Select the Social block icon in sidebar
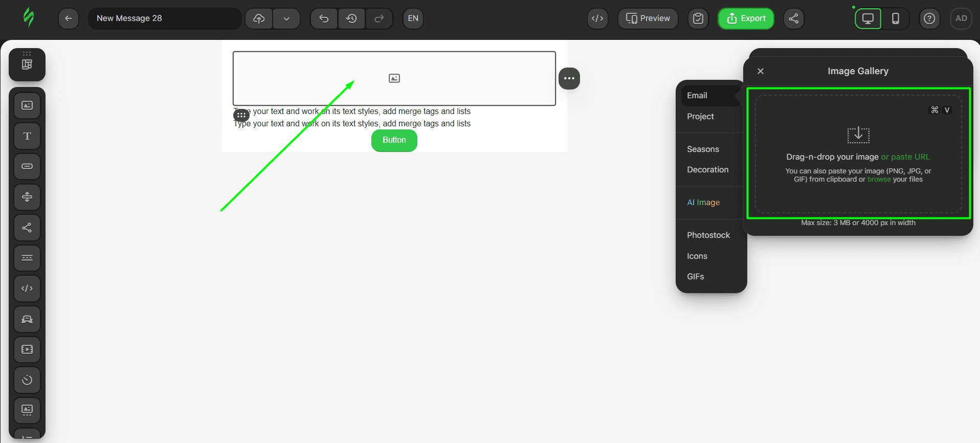Viewport: 980px width, 443px height. click(x=27, y=228)
